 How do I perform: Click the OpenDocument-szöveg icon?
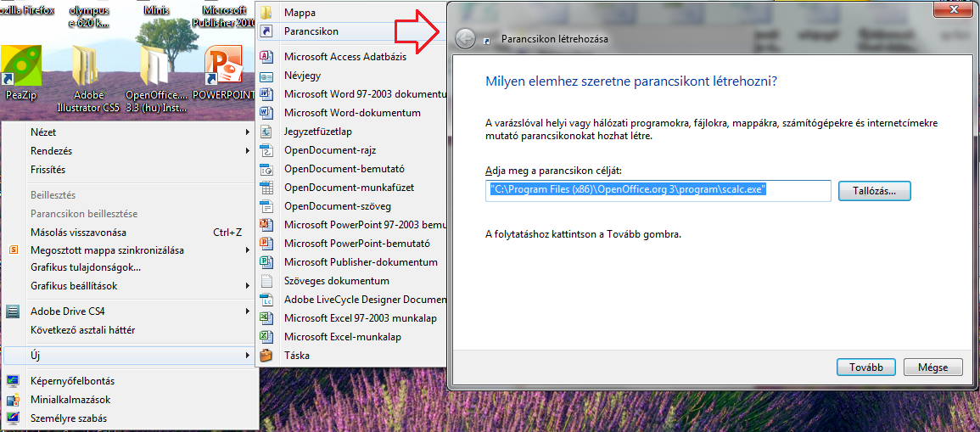coord(267,206)
